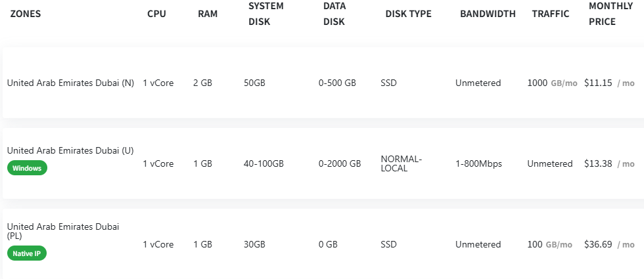Click the MONTHLY PRICE column header

tap(602, 14)
